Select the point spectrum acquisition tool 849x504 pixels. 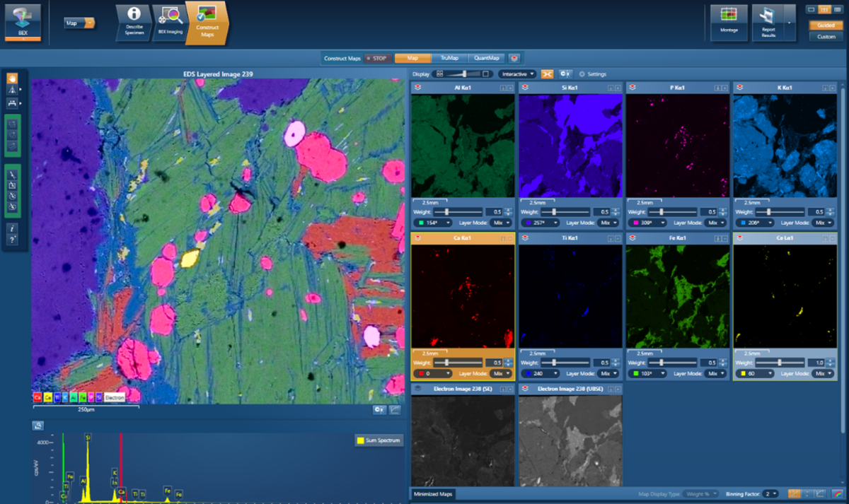coord(12,173)
